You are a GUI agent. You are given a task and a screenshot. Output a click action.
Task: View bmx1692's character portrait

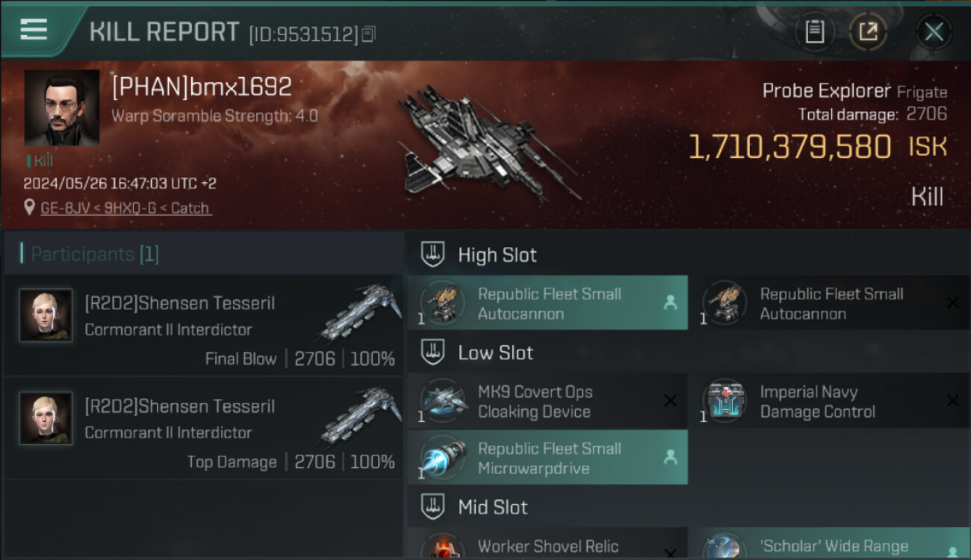pos(61,108)
